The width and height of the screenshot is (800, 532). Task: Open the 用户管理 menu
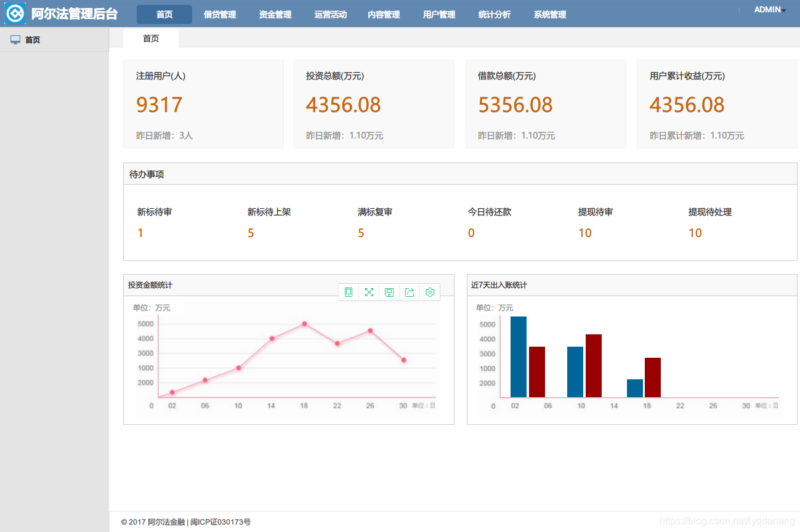coord(439,14)
